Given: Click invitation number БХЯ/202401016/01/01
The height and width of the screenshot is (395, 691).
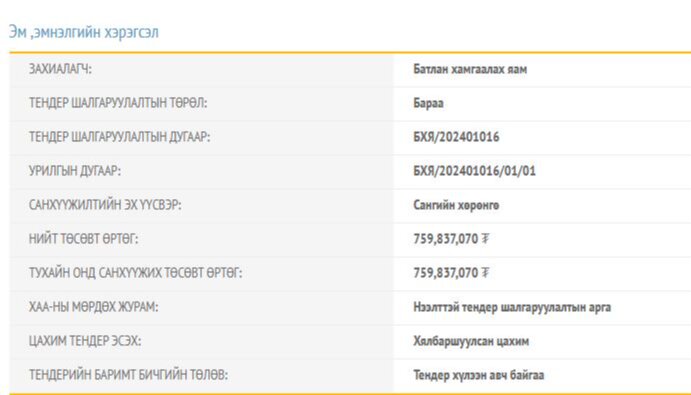Looking at the screenshot, I should tap(474, 171).
